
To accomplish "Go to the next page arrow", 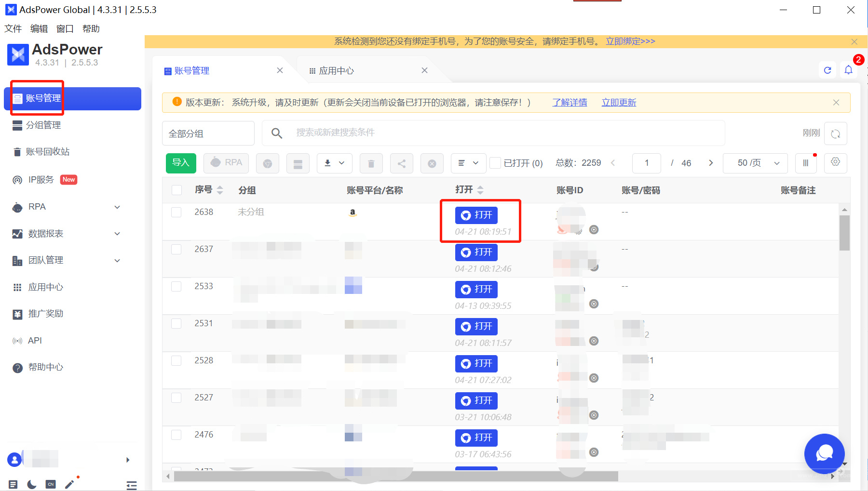I will point(710,163).
